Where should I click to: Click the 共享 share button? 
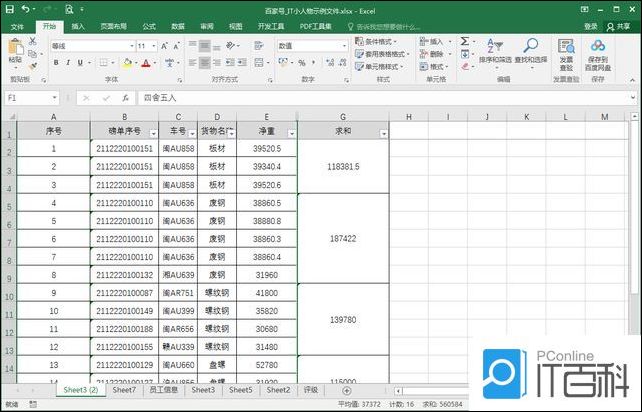pos(619,27)
